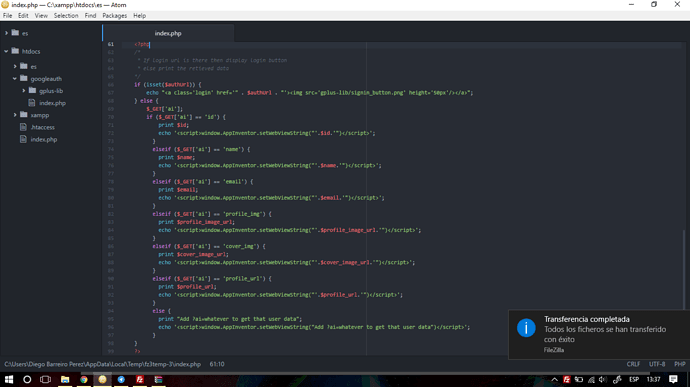Open the Windows Start menu
The width and height of the screenshot is (690, 387).
9,379
